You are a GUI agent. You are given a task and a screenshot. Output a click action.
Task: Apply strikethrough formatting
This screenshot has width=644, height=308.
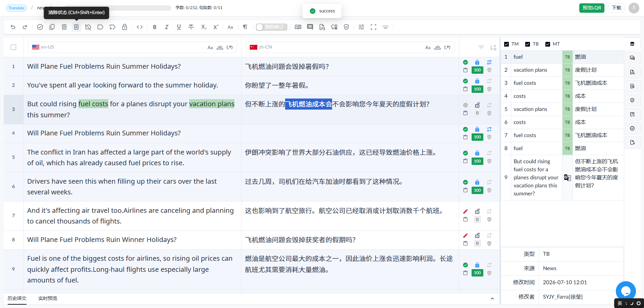pyautogui.click(x=191, y=27)
